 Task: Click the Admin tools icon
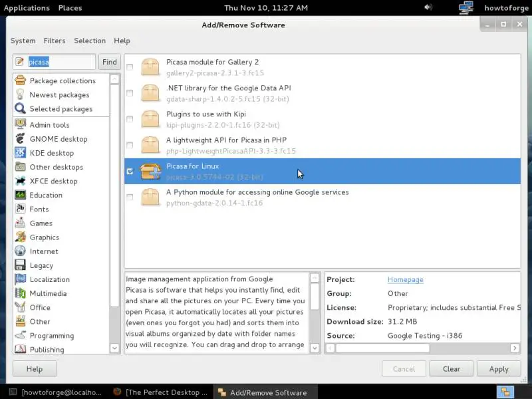pos(21,124)
